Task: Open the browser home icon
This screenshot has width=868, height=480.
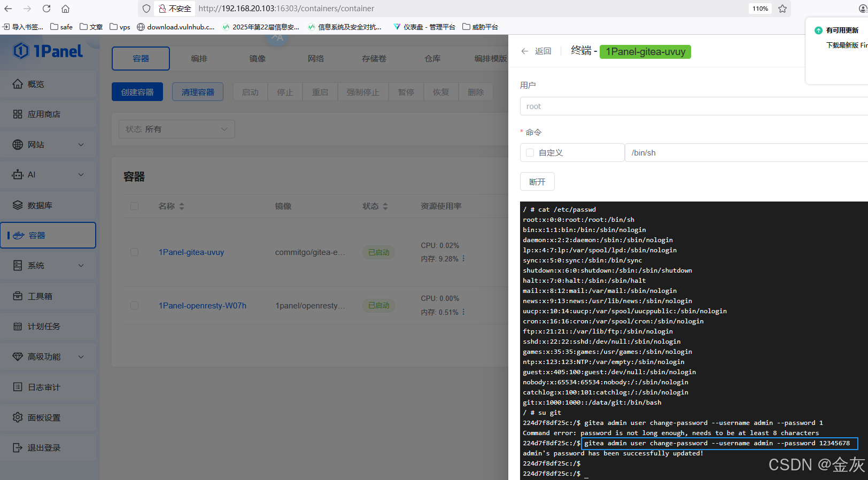Action: point(65,9)
